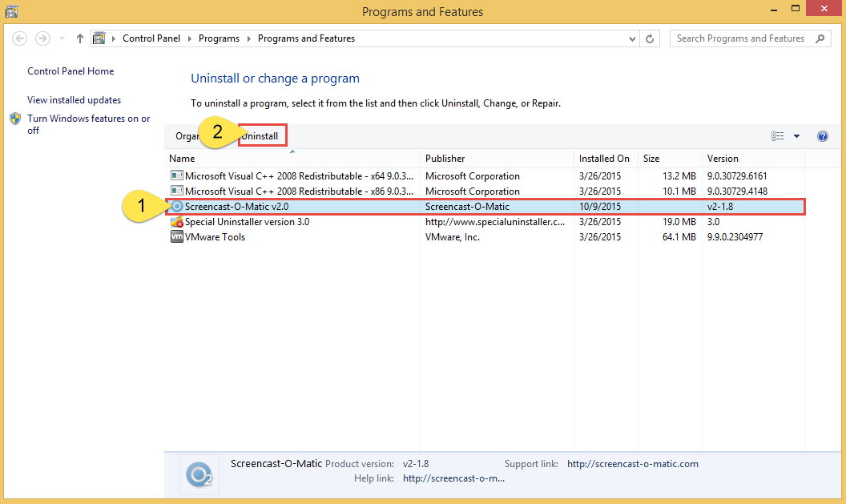Click Screencast-O-Matic row icon
The image size is (846, 504).
(x=176, y=206)
